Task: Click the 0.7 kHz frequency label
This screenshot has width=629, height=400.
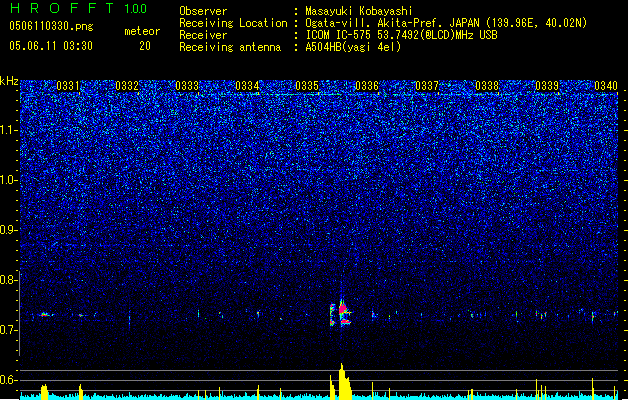Action: 9,330
